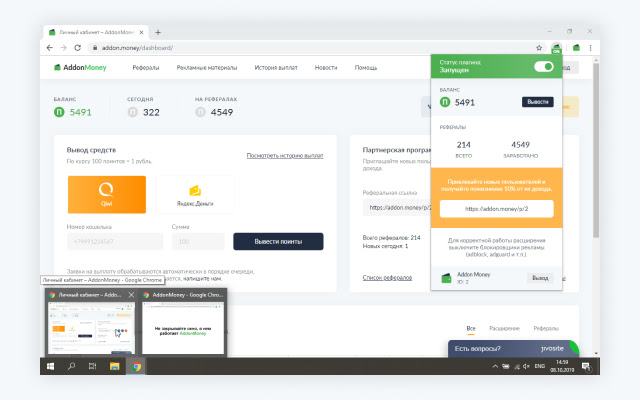Click the Chrome icon in the taskbar
640x400 pixels.
137,367
